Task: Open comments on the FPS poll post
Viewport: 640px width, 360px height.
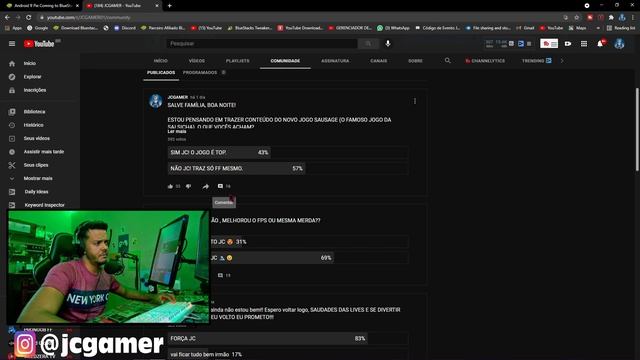Action: tap(220, 276)
